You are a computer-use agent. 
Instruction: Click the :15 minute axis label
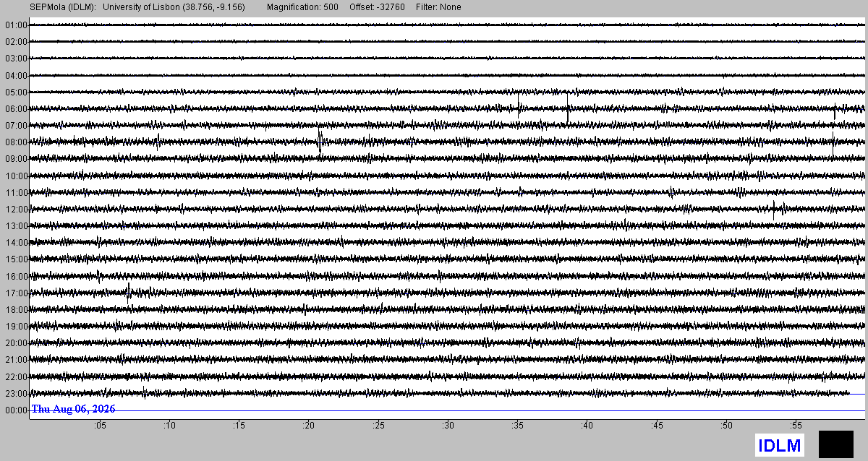(239, 426)
